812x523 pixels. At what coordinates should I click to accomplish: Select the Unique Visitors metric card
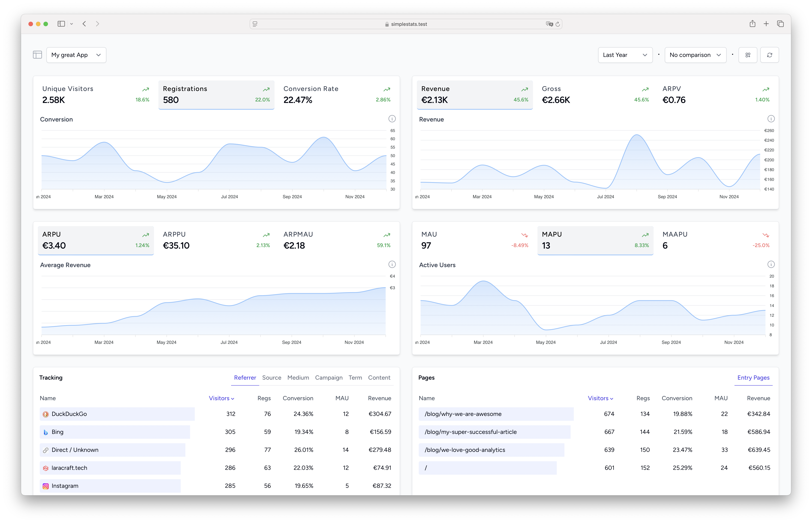(x=96, y=95)
